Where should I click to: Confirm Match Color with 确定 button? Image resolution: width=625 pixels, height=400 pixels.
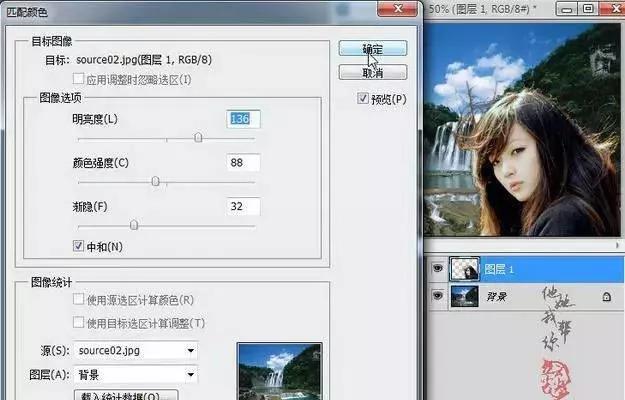pos(373,49)
